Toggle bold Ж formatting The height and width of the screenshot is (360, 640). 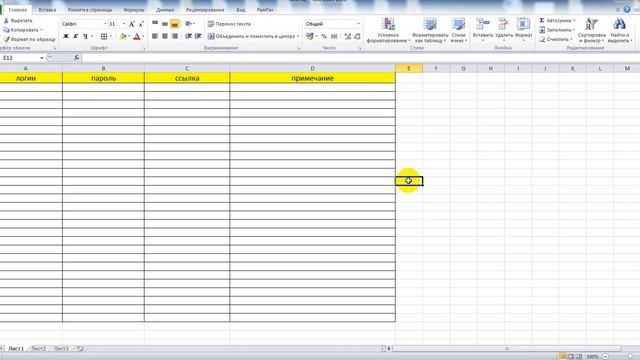pos(66,36)
